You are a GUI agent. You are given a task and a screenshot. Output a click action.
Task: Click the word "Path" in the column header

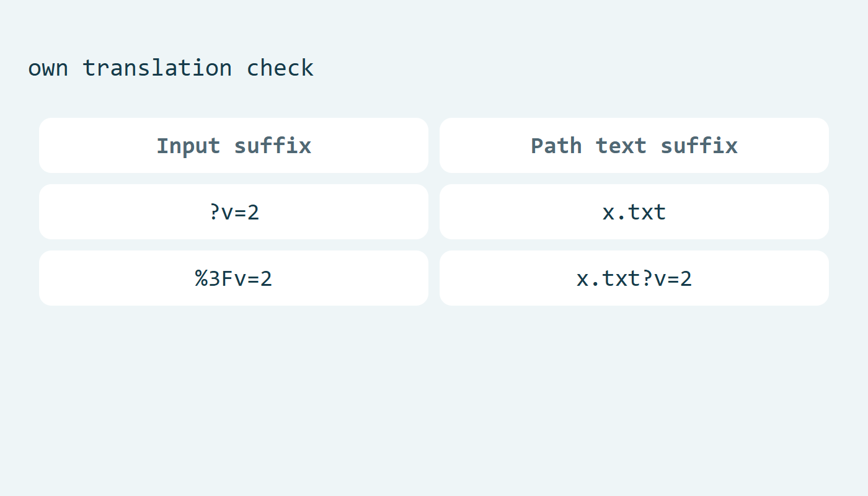(556, 146)
